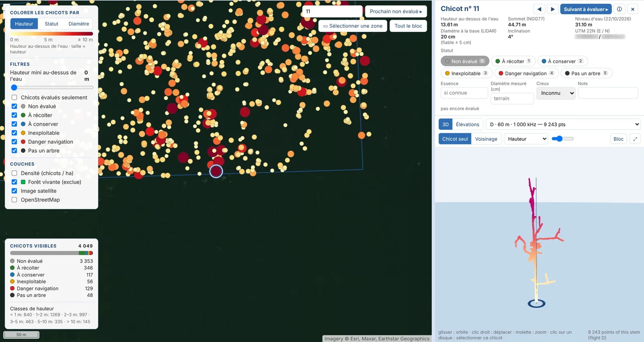Toggle the 'À conserver' filter checkbox
The image size is (644, 342).
pyautogui.click(x=14, y=124)
